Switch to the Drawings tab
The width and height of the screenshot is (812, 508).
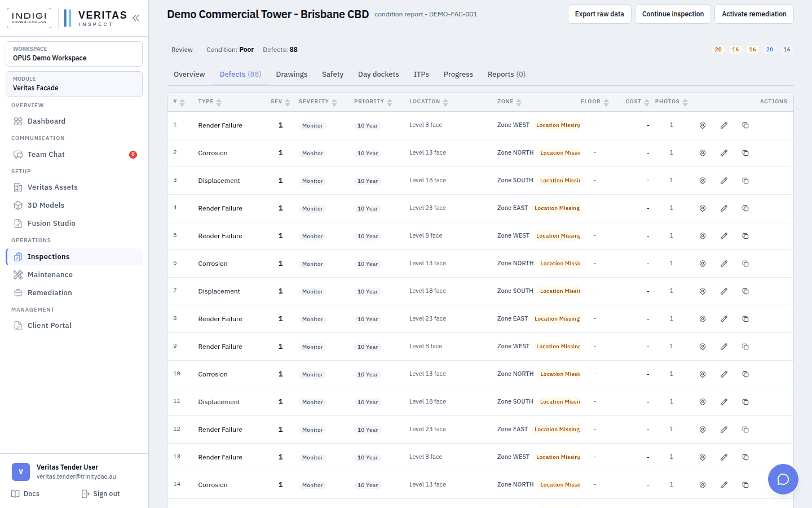[292, 75]
